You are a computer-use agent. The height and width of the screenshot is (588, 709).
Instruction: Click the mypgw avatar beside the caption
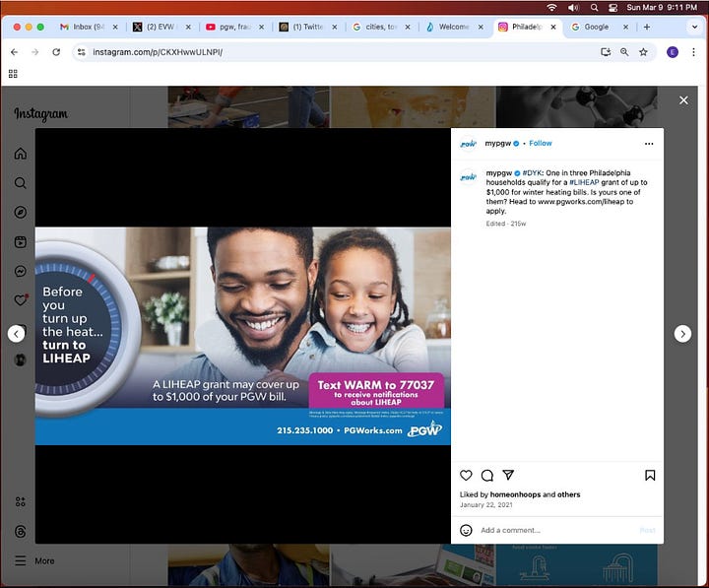tap(469, 177)
